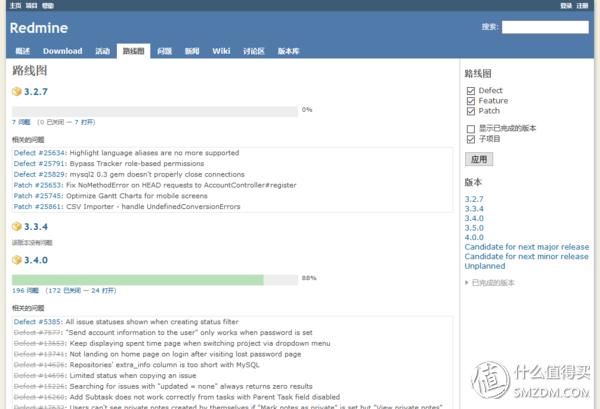Open version 3.4.0 heading link
This screenshot has width=600, height=409.
(x=36, y=260)
